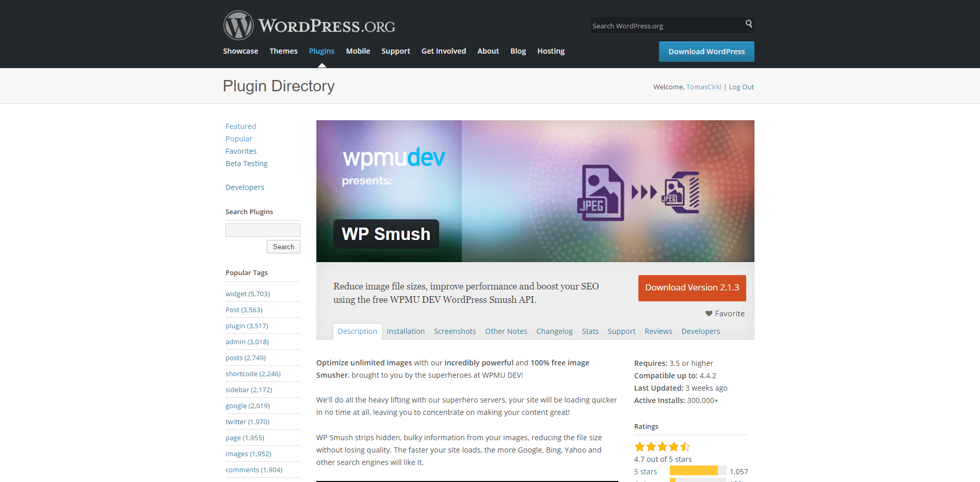Switch to the Changelog tab

pyautogui.click(x=554, y=331)
